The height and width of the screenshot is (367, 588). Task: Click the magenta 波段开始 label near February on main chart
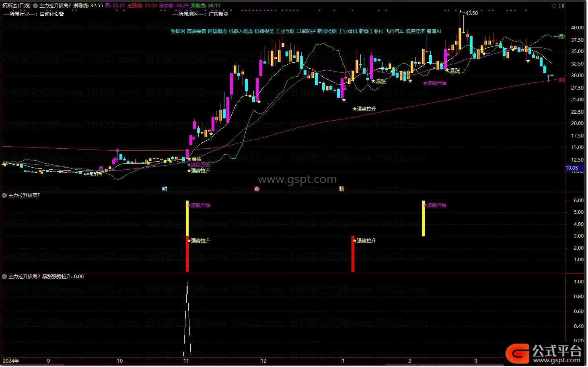click(x=435, y=83)
